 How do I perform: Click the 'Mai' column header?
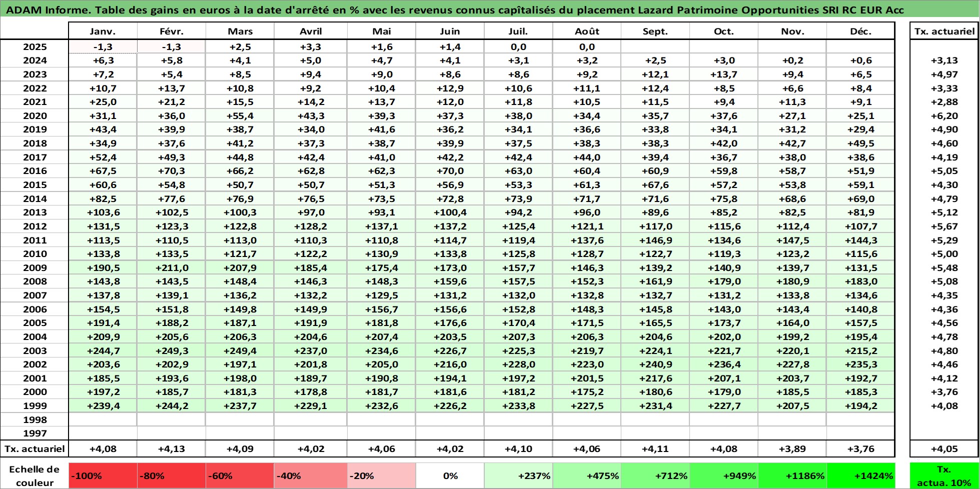pyautogui.click(x=381, y=31)
